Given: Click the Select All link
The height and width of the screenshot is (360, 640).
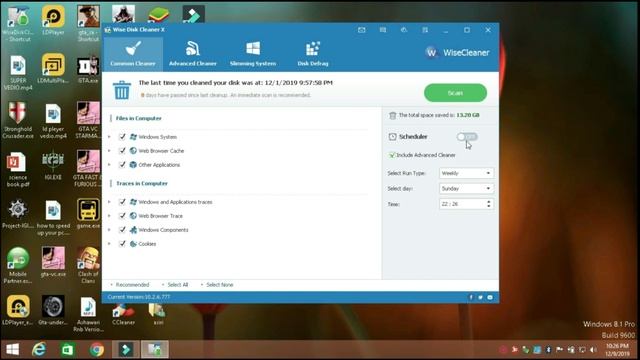Looking at the screenshot, I should click(x=178, y=285).
